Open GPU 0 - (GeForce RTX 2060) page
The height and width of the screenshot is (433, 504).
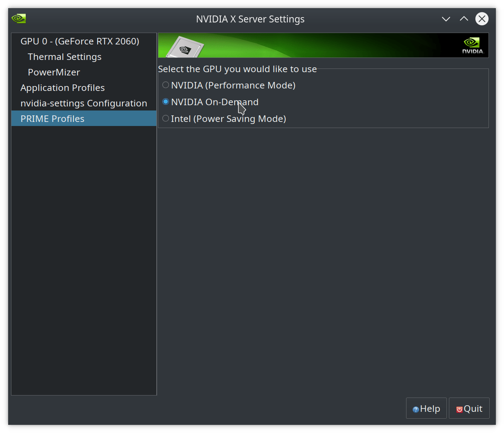click(x=80, y=41)
